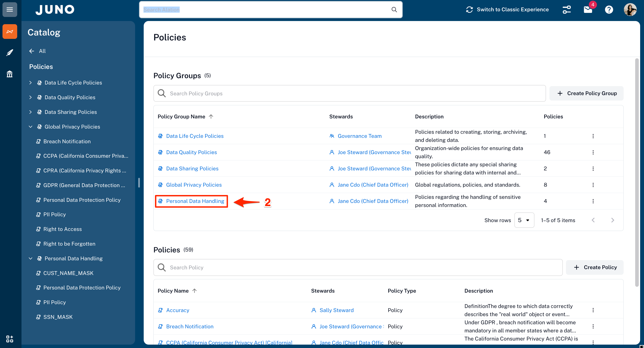Open kebab menu for Data Quality Policies row
This screenshot has width=644, height=348.
593,152
